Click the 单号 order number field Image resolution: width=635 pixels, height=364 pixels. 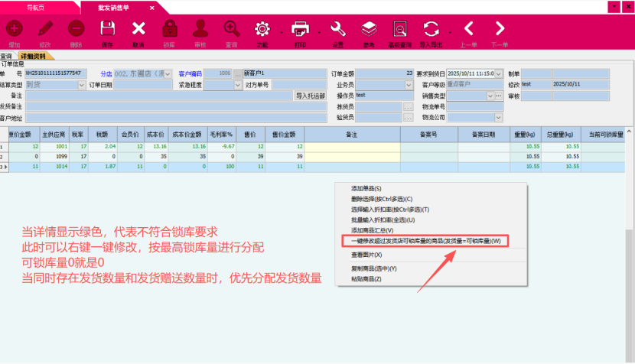(56, 73)
